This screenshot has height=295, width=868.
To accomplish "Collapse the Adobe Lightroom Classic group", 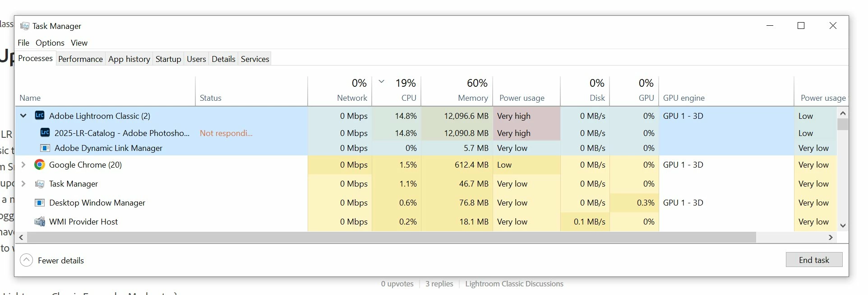I will point(23,116).
